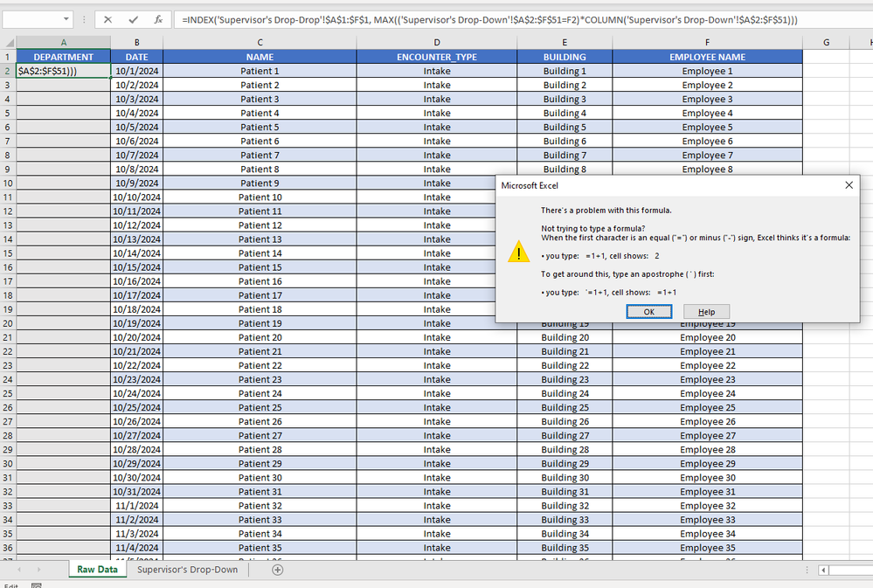This screenshot has height=588, width=873.
Task: Select column E header
Action: coord(565,42)
